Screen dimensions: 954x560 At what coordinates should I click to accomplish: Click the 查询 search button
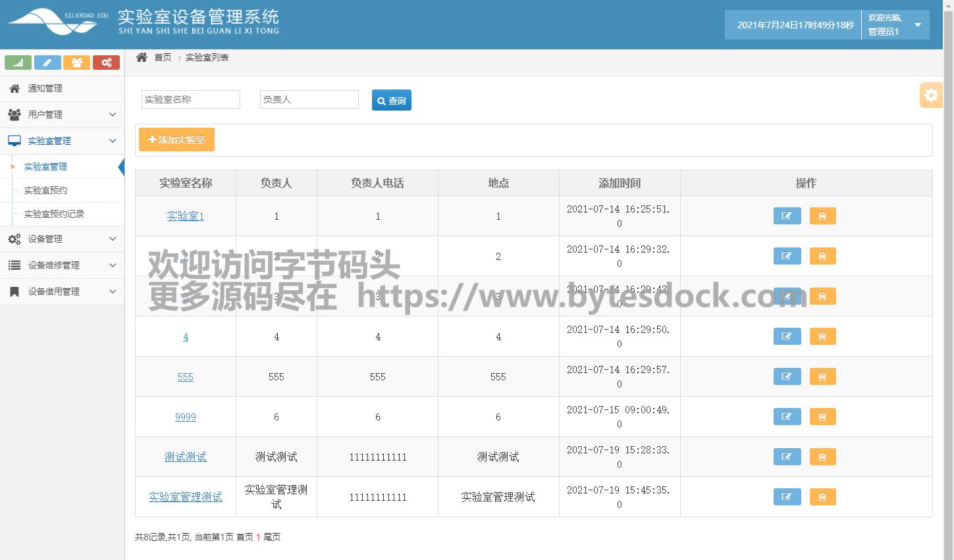392,100
